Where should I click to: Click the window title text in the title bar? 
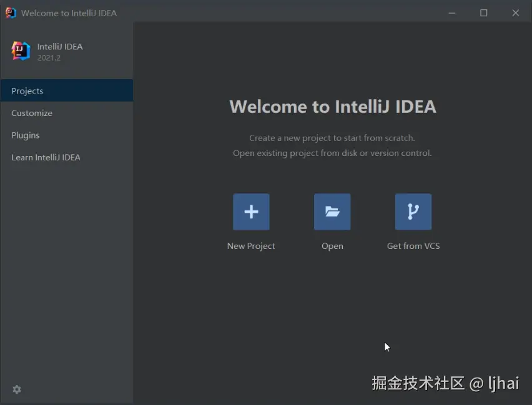pos(69,13)
